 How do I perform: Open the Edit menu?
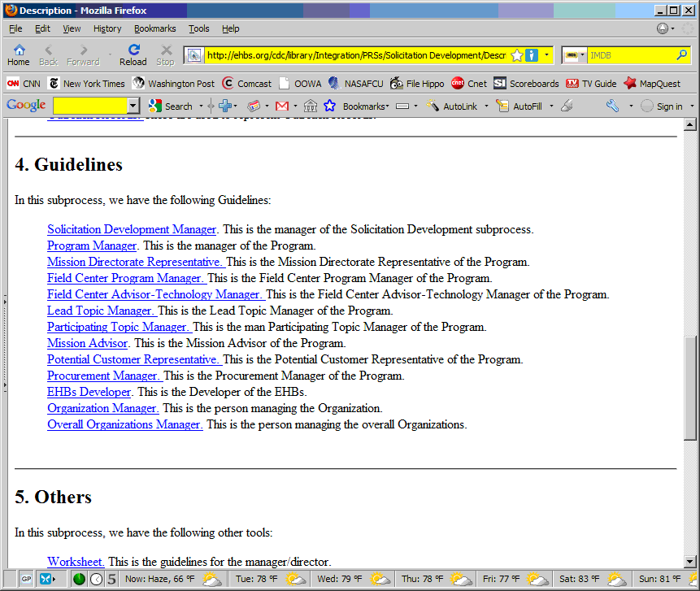[x=42, y=28]
